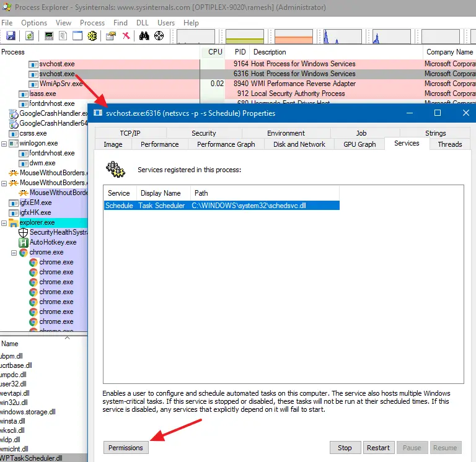476x462 pixels.
Task: Click the Stop service button
Action: pos(345,448)
